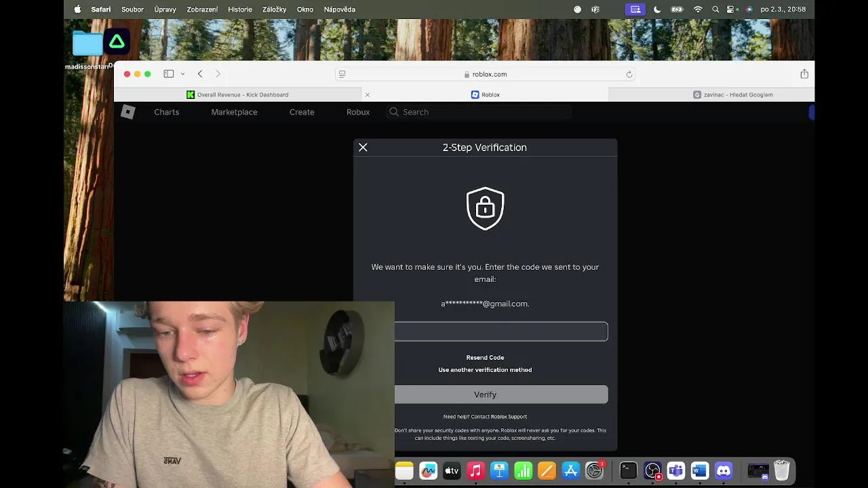
Task: Open the Create page link
Action: pos(302,112)
